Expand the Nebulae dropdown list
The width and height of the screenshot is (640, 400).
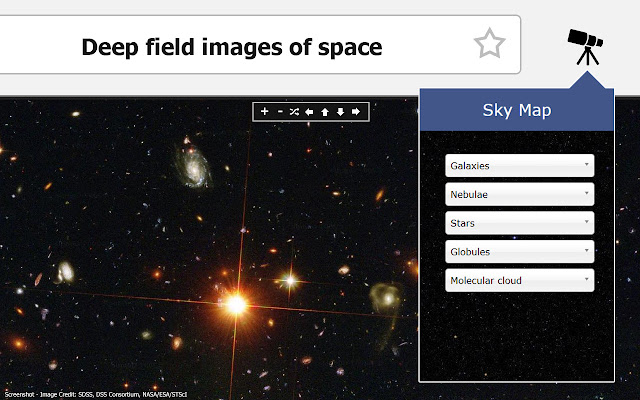coord(520,194)
